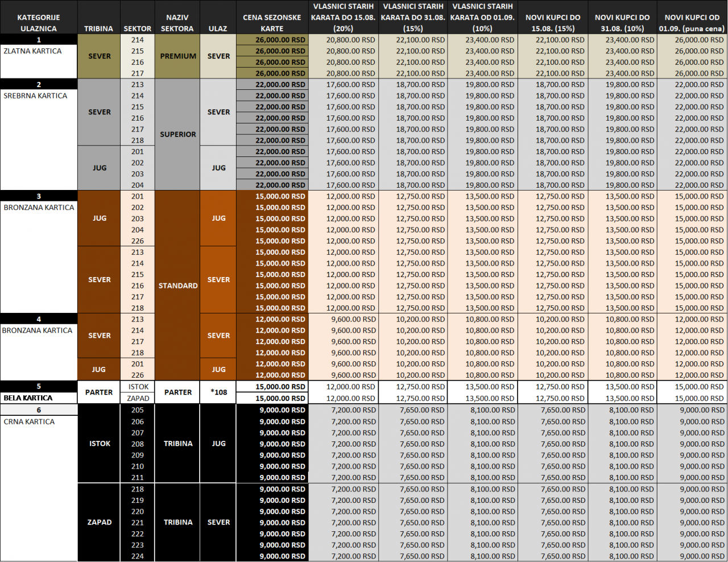Viewport: 728px width, 562px height.
Task: Click the NAZIV SEKTORA column header
Action: pyautogui.click(x=177, y=23)
